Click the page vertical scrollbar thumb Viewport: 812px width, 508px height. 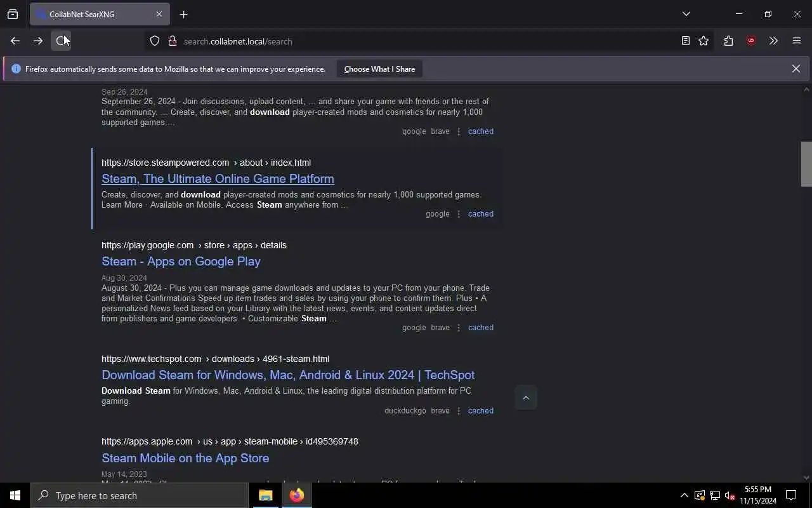pyautogui.click(x=806, y=164)
